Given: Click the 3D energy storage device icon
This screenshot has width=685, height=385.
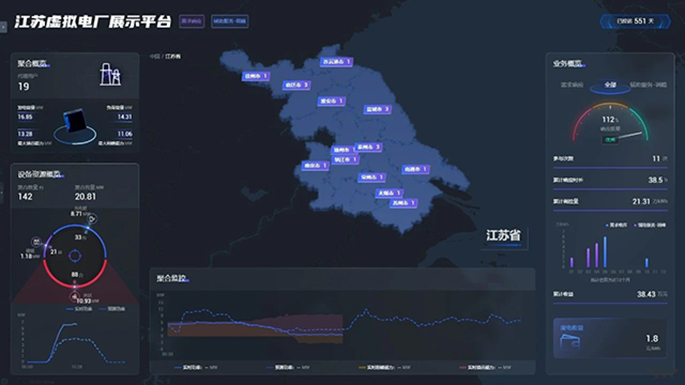Looking at the screenshot, I should click(74, 121).
